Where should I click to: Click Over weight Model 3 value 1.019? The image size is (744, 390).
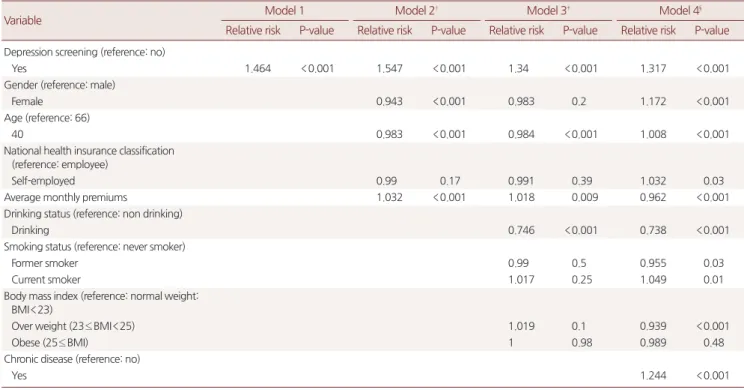coord(521,326)
